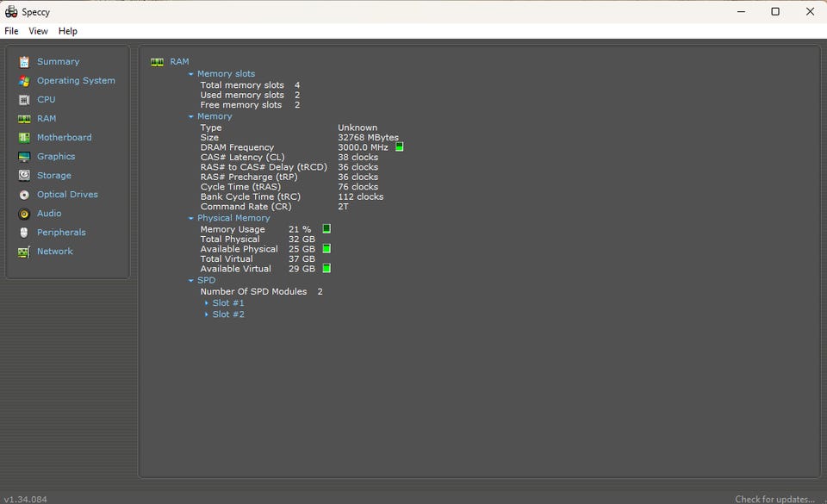This screenshot has width=827, height=504.
Task: Click the Peripherals mouse icon in sidebar
Action: point(24,233)
